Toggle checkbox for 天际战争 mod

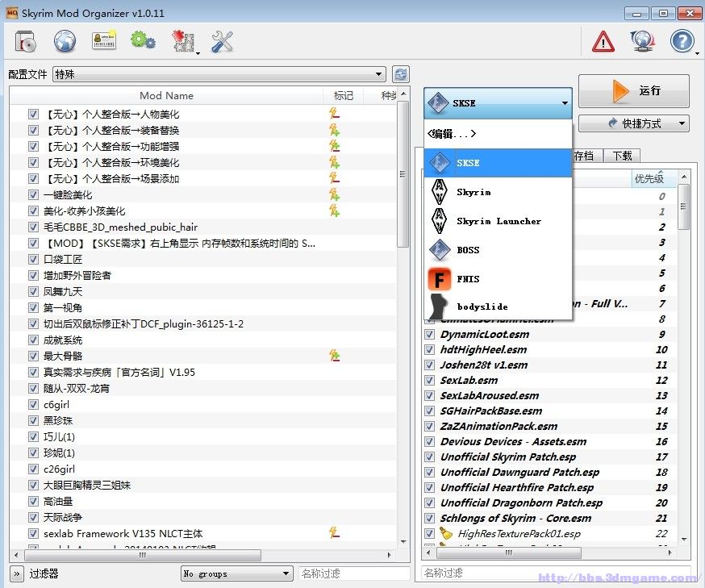click(x=33, y=517)
